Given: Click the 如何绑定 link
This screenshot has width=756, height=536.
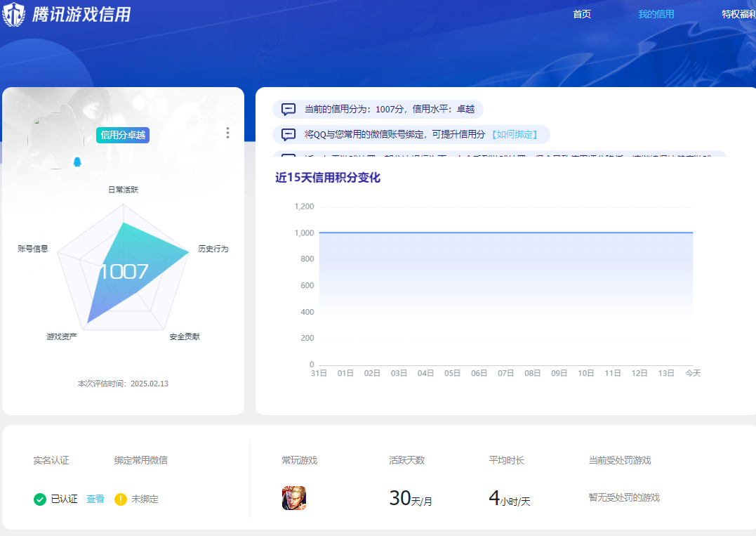Looking at the screenshot, I should (x=515, y=135).
